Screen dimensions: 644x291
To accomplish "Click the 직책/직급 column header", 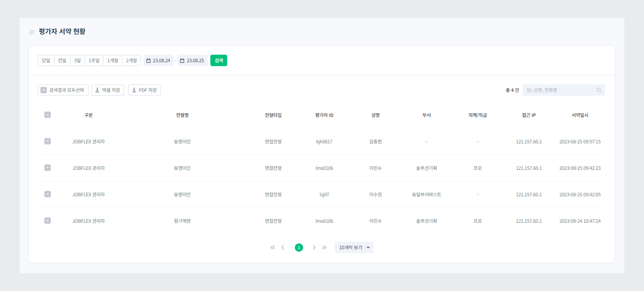I will click(x=478, y=115).
